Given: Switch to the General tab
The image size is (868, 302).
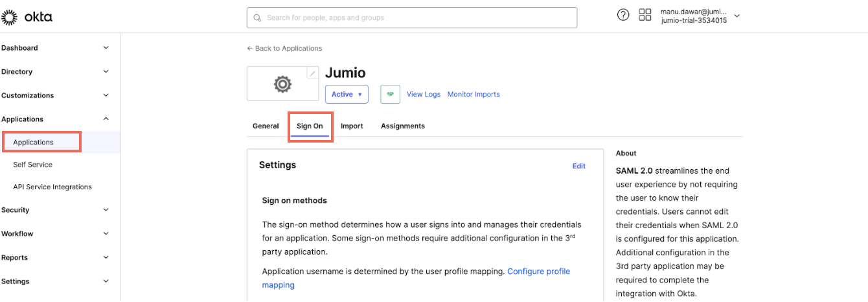Looking at the screenshot, I should pos(266,126).
